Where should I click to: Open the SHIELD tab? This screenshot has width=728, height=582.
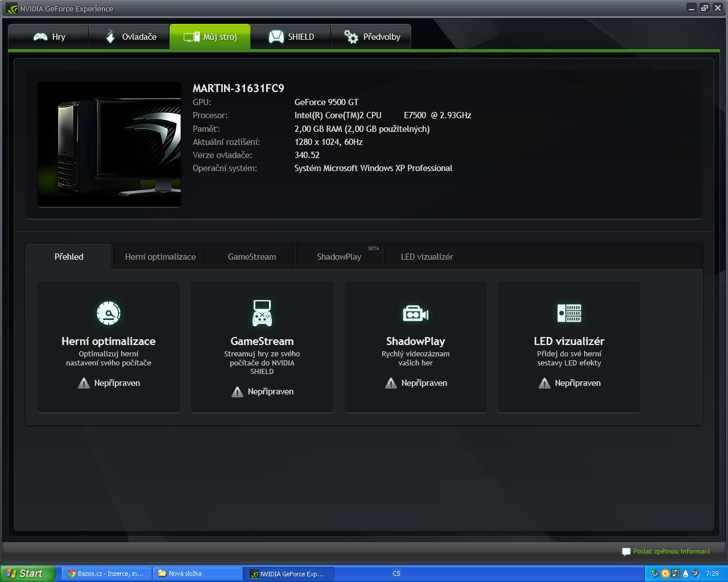pyautogui.click(x=291, y=37)
